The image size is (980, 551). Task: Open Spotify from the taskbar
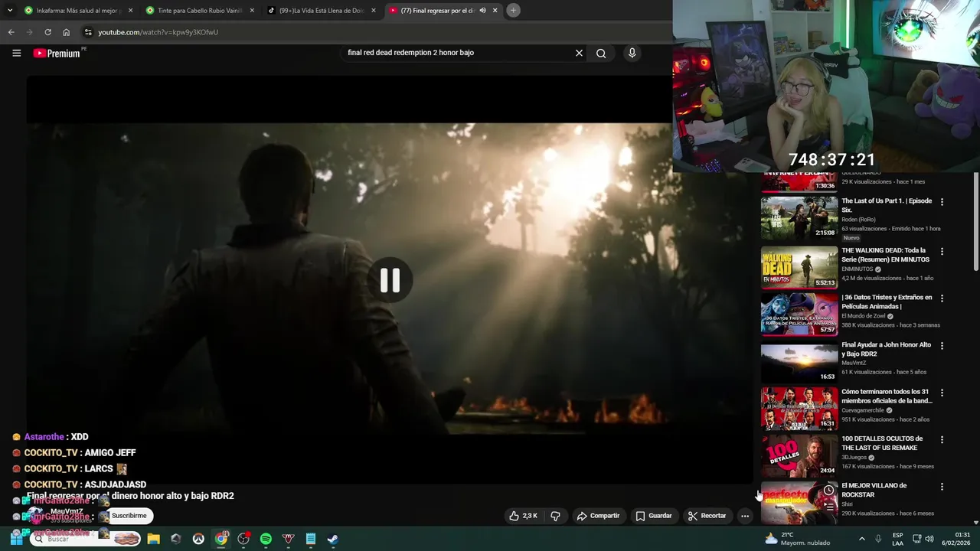click(266, 539)
